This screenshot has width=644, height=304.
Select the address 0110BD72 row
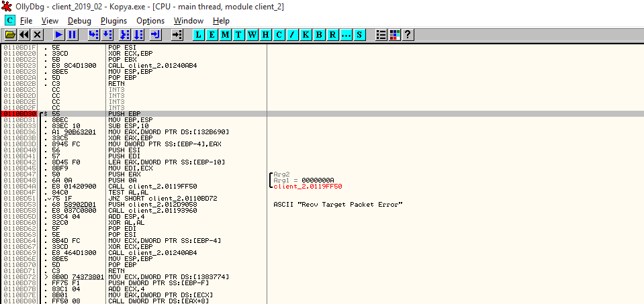coord(20,277)
